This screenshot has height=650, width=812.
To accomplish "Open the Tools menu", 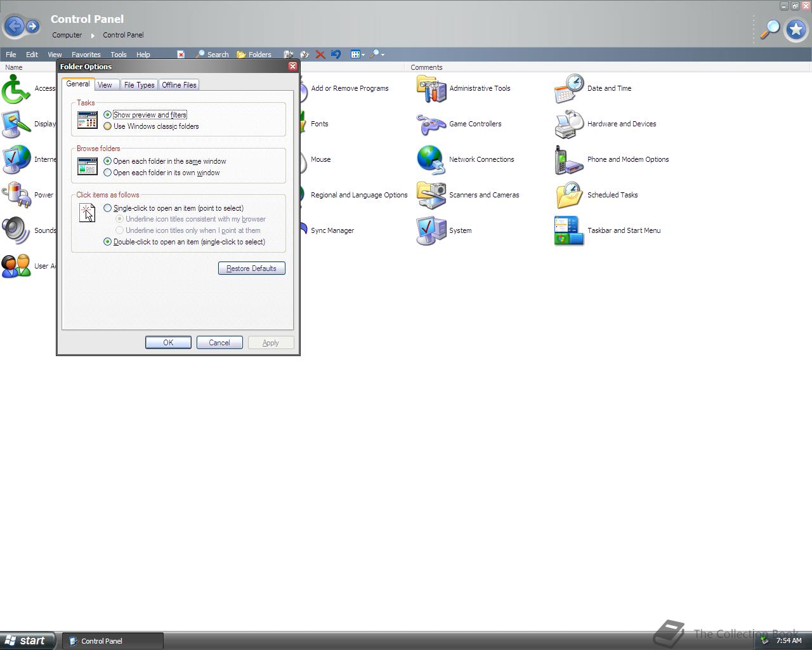I will [x=119, y=55].
